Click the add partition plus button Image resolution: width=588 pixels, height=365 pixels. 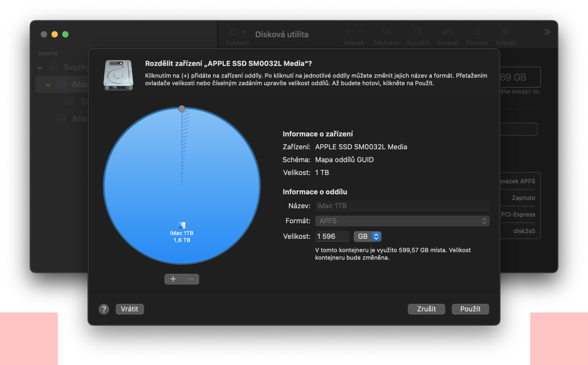173,279
